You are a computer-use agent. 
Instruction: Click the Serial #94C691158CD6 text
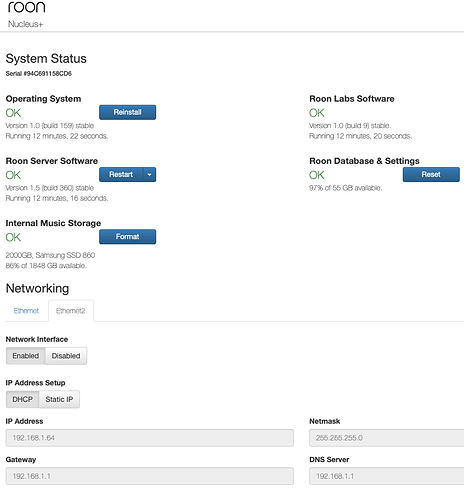coord(39,74)
